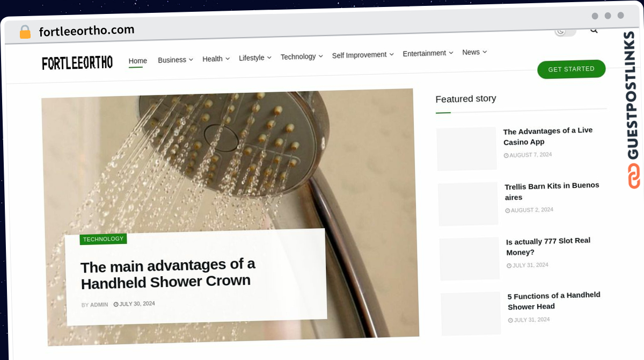Open Trellis Barn Kits in Buenos aires
Screen dimensions: 644x360
[x=552, y=191]
